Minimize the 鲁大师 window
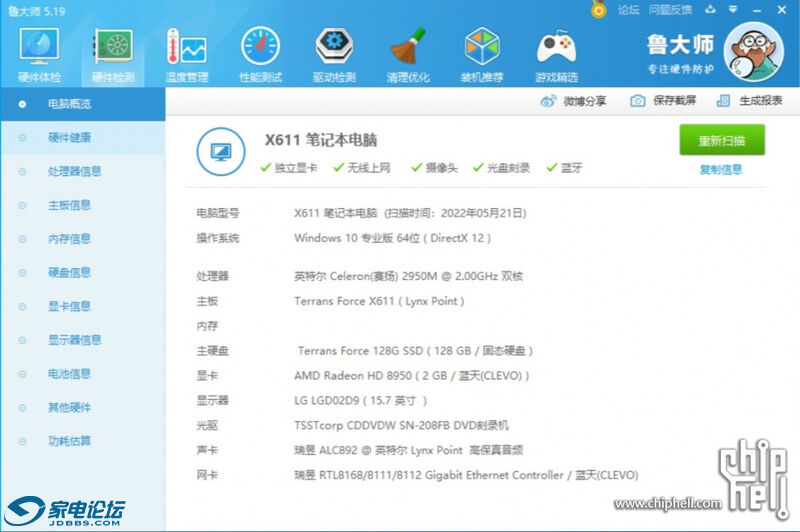 point(757,10)
